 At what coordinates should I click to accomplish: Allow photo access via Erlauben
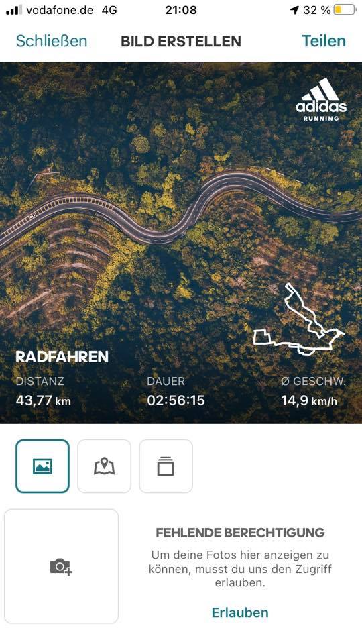point(240,612)
